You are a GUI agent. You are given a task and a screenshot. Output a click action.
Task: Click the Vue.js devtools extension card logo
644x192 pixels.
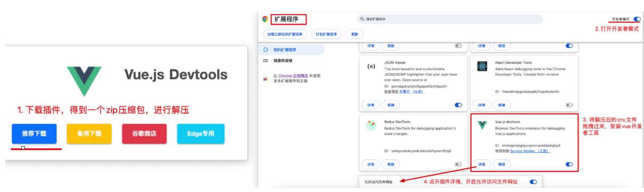[x=482, y=125]
